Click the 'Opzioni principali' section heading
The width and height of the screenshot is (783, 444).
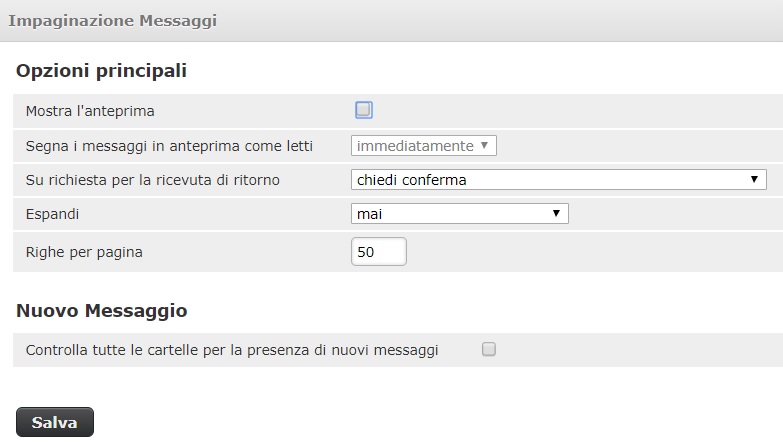pos(101,70)
